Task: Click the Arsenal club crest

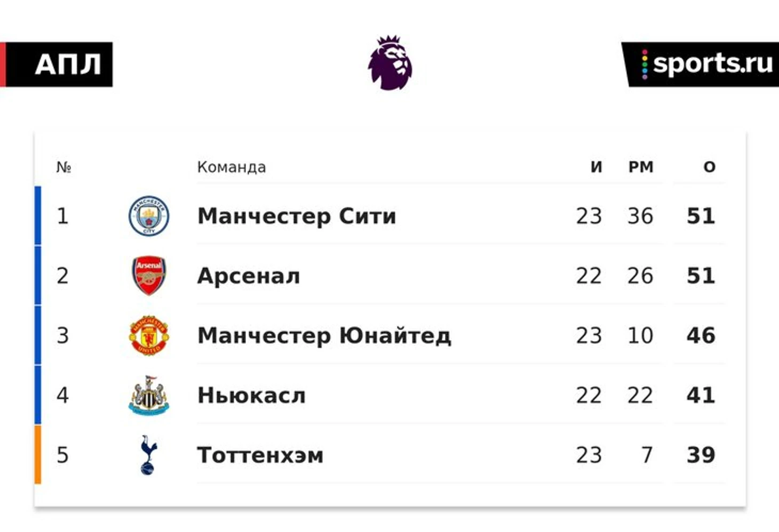Action: (x=149, y=276)
